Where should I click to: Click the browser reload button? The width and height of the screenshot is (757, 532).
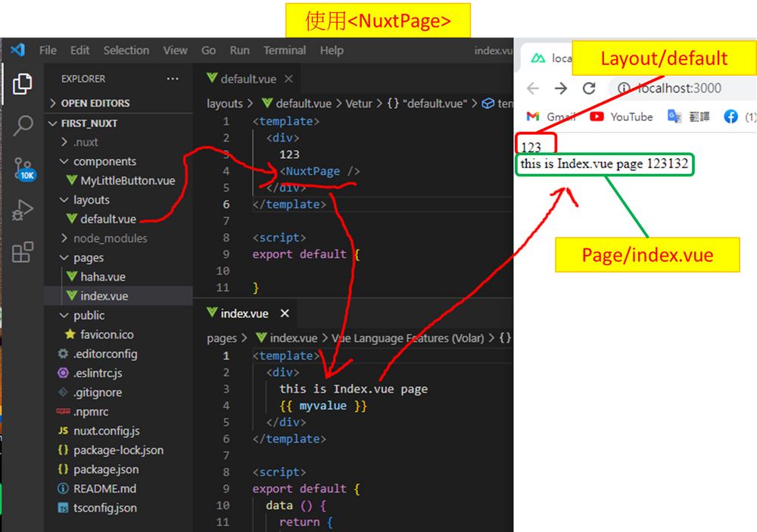[x=589, y=89]
